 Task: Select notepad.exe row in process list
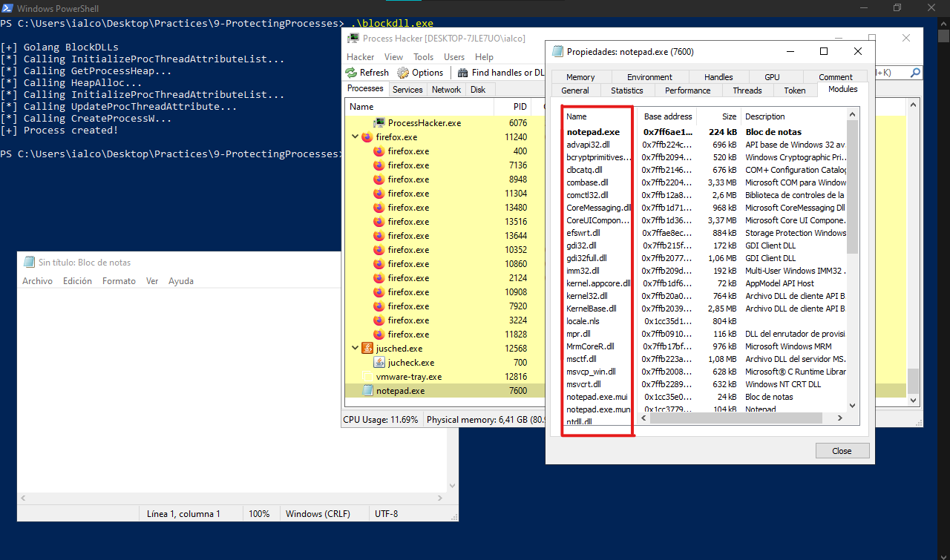point(444,391)
